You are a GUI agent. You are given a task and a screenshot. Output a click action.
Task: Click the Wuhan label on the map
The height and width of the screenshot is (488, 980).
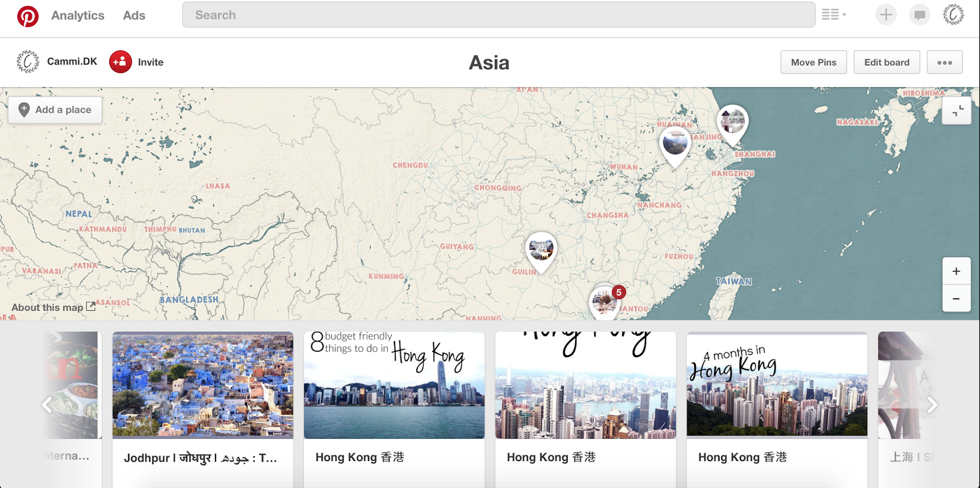click(x=624, y=167)
